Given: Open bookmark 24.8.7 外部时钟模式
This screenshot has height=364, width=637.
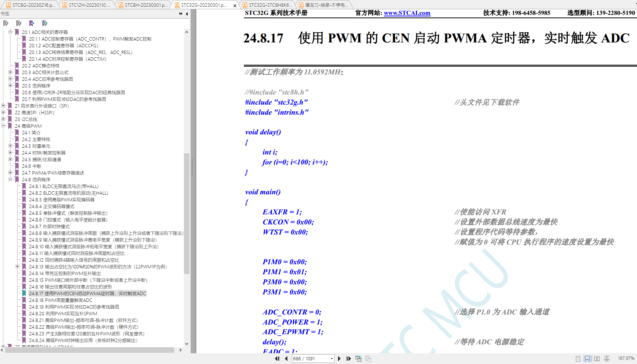Looking at the screenshot, I should tap(49, 226).
